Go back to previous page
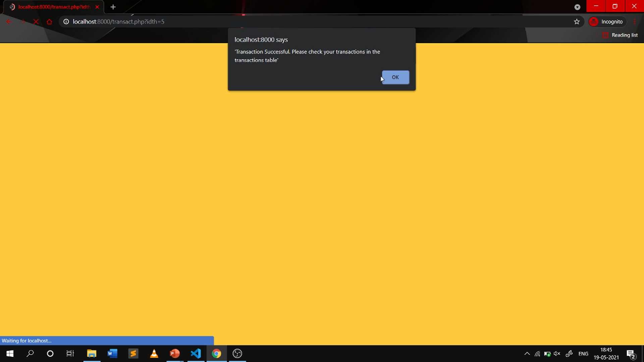This screenshot has width=644, height=362. (9, 22)
